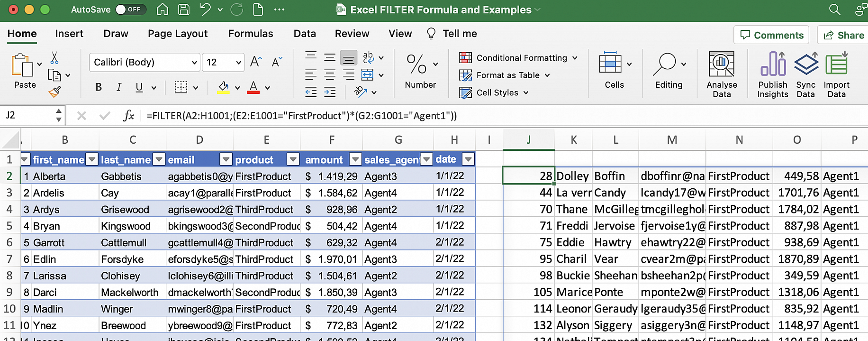The width and height of the screenshot is (868, 341).
Task: Toggle the AutoSave switch
Action: [131, 9]
